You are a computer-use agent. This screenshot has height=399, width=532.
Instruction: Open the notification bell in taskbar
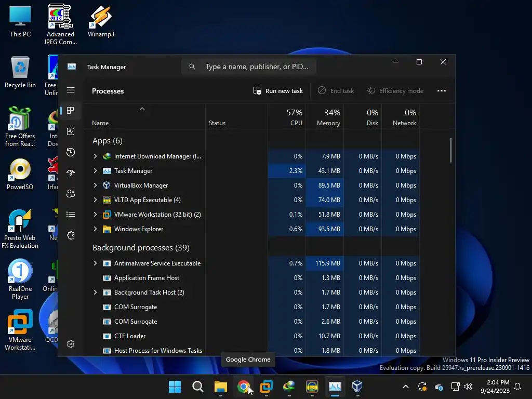pyautogui.click(x=518, y=387)
